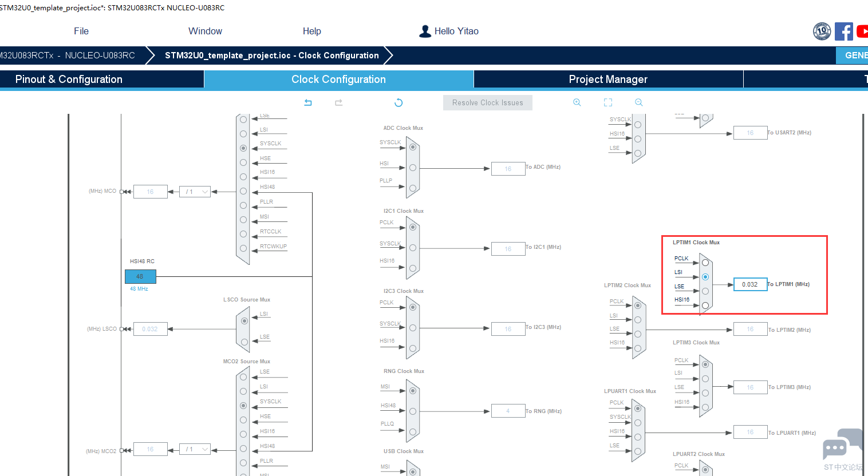Click the reset clock configuration icon
868x476 pixels.
pyautogui.click(x=399, y=102)
